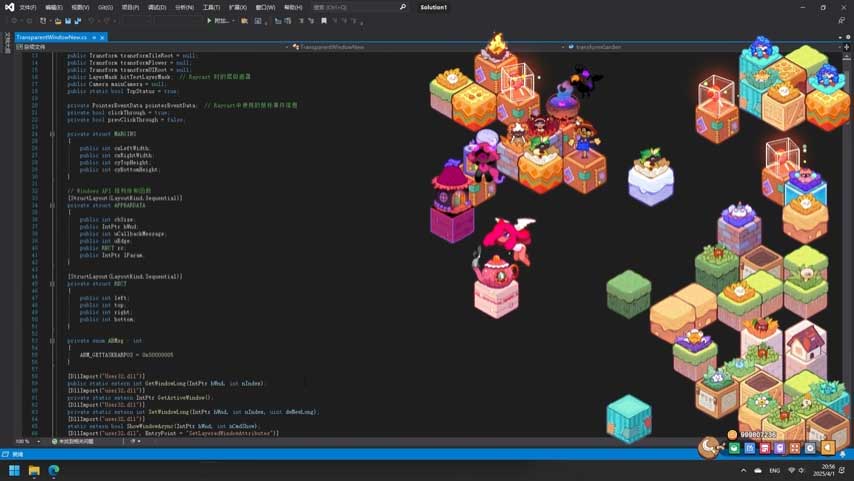The width and height of the screenshot is (854, 481).
Task: Click the round moon cookie button
Action: pos(709,447)
